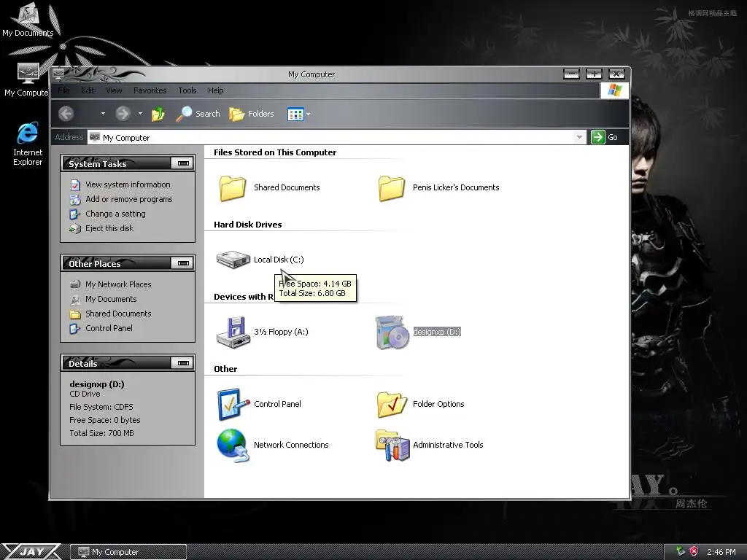This screenshot has height=560, width=747.
Task: Select the designxp (D:) CD drive icon
Action: pyautogui.click(x=392, y=332)
